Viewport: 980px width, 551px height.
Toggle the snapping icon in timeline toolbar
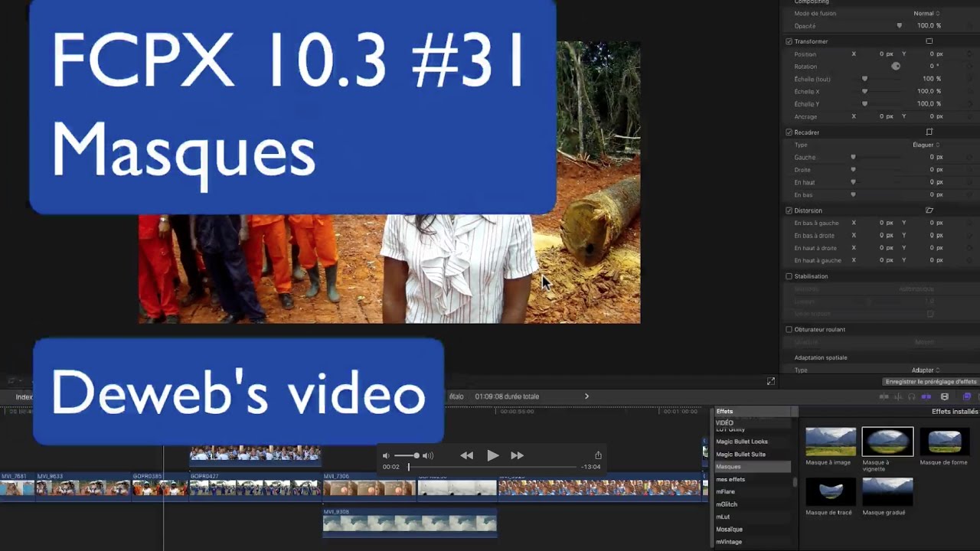[x=926, y=397]
